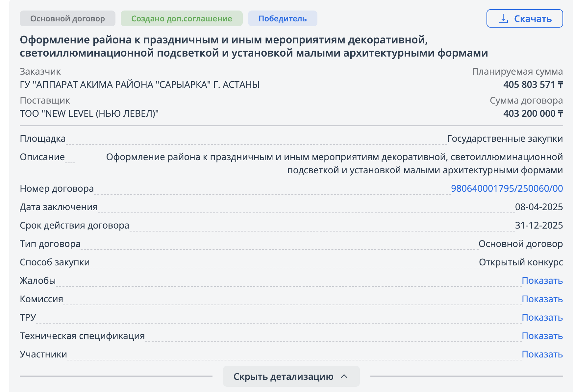
Task: Reveal ТРУ list via Показать
Action: 542,317
